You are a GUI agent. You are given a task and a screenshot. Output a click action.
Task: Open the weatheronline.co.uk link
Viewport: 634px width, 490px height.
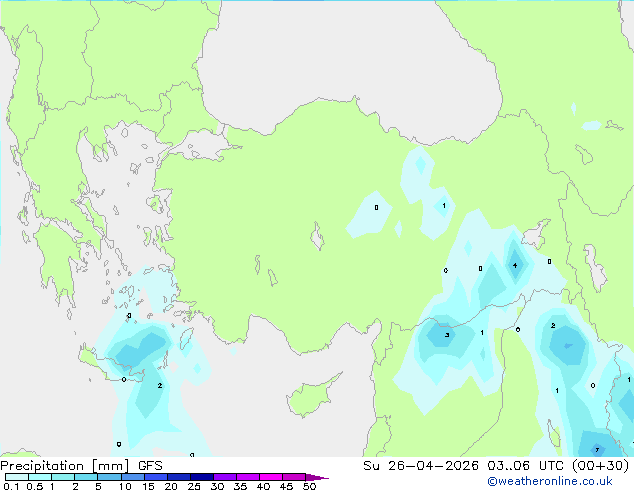click(x=550, y=481)
